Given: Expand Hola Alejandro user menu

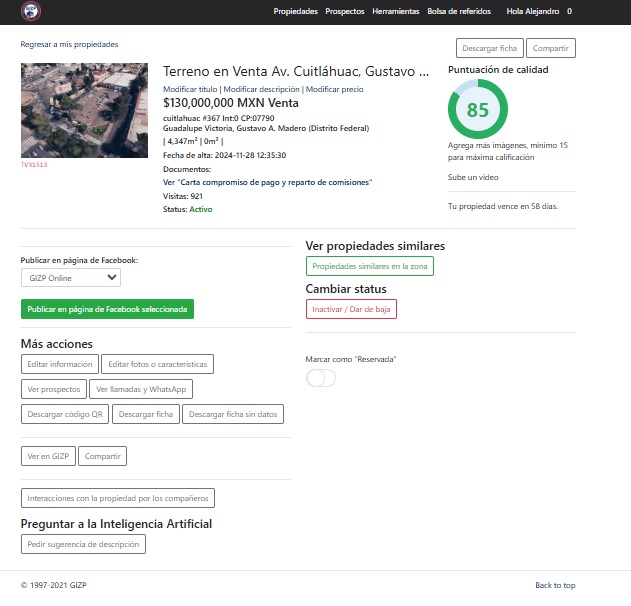Looking at the screenshot, I should [533, 11].
